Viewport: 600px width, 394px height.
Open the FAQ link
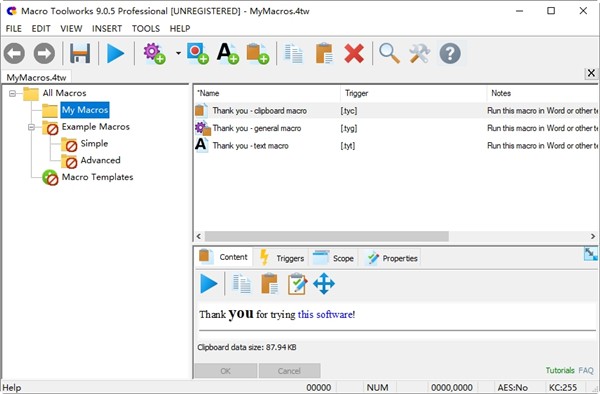click(x=586, y=370)
